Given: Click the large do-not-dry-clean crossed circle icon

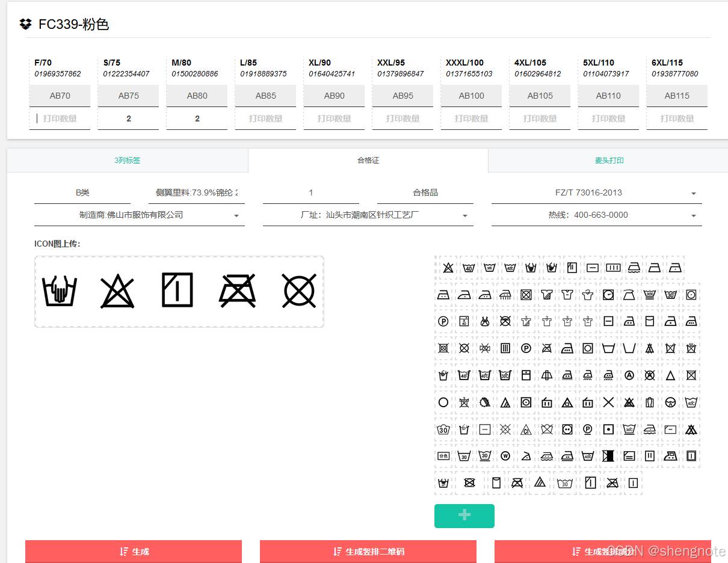Looking at the screenshot, I should pos(298,291).
